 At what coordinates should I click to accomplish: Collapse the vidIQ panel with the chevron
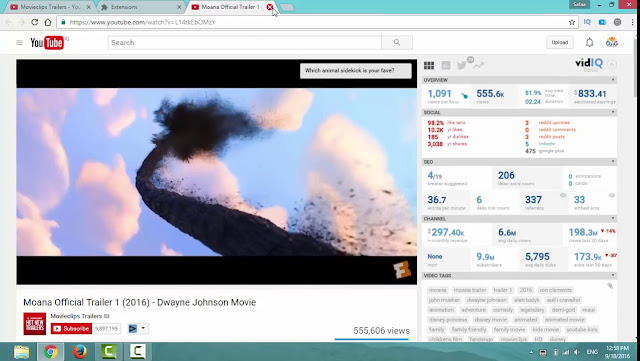(611, 64)
